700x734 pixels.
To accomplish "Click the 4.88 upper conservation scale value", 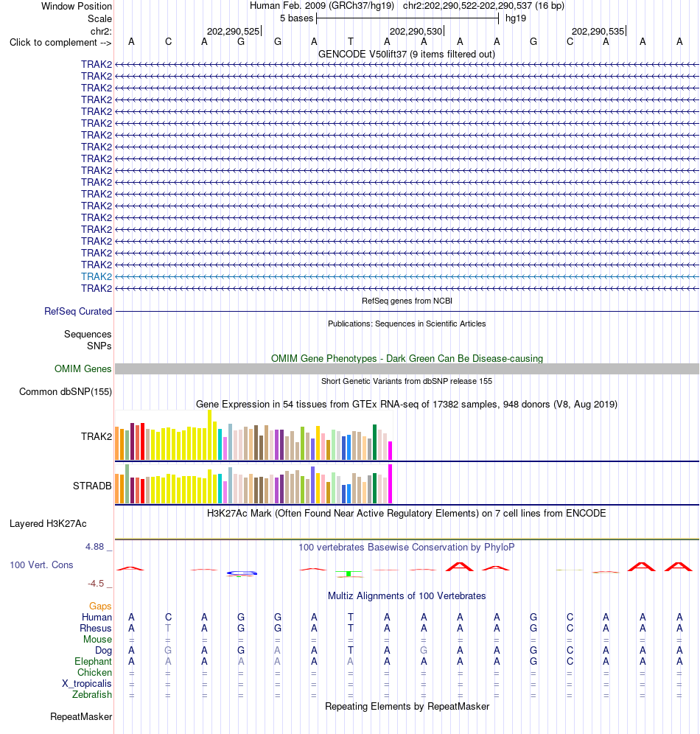I will click(x=94, y=547).
